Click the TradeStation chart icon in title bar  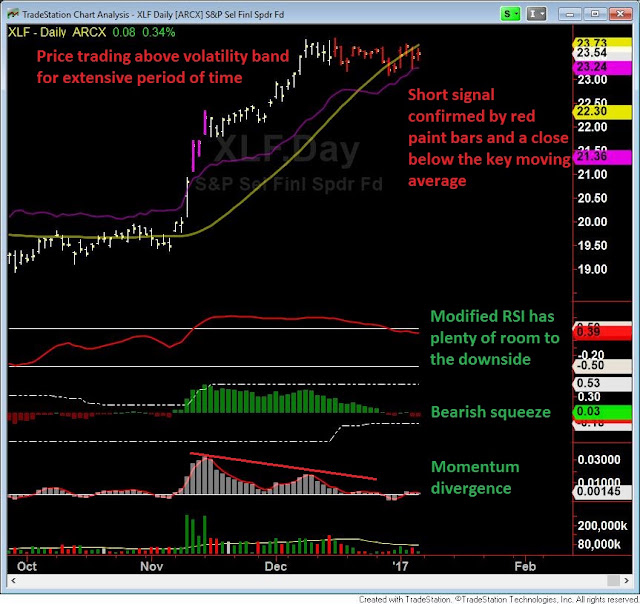13,14
